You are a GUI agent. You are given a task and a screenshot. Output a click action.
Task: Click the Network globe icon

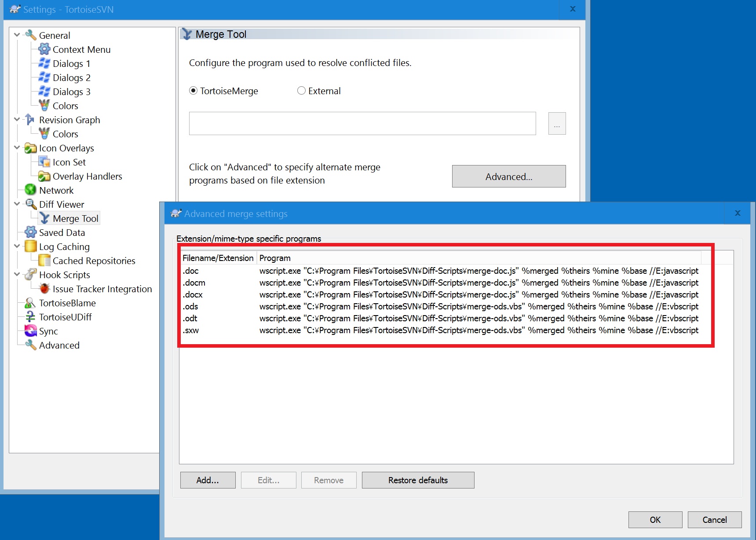tap(30, 190)
